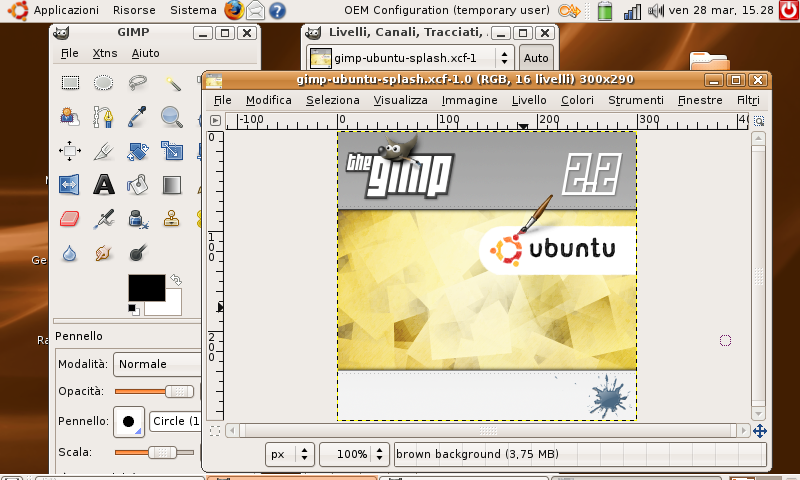The image size is (800, 480).
Task: Open the Pennello brush picker button
Action: point(129,421)
